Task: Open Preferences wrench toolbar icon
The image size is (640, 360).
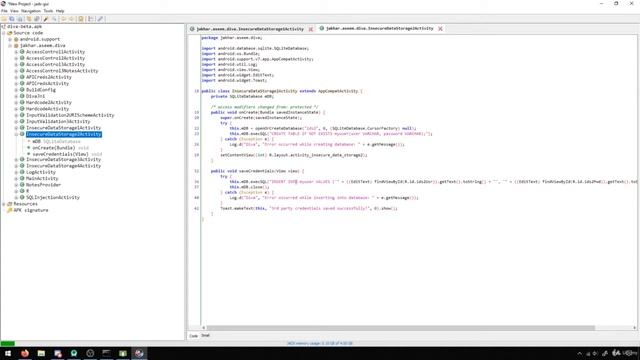Action: (x=100, y=19)
